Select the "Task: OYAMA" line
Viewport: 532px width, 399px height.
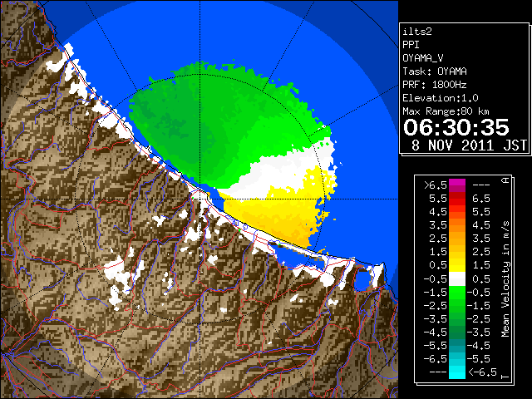click(x=435, y=71)
